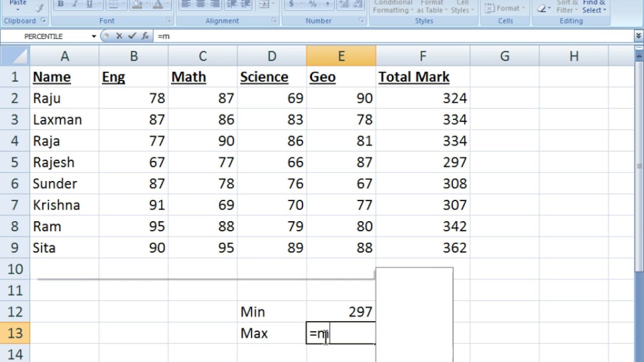
Task: Select Raju's Geo mark 90
Action: tap(341, 98)
